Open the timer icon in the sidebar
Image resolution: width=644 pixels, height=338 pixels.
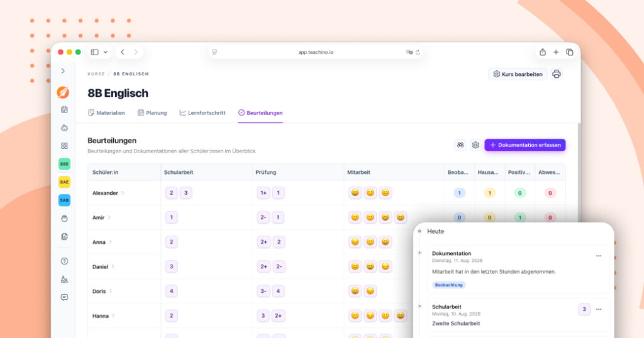(x=65, y=128)
